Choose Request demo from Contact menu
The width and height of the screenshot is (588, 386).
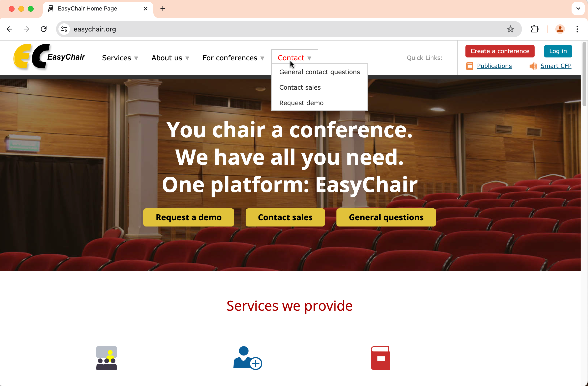point(301,103)
